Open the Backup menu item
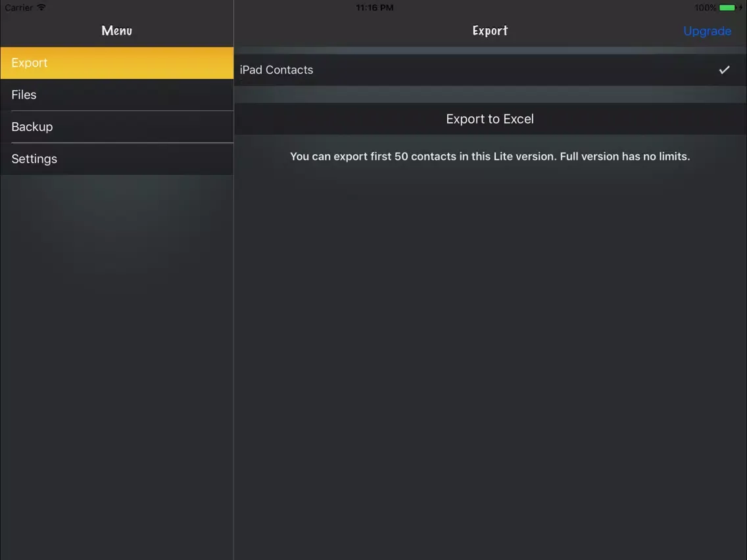 [117, 127]
